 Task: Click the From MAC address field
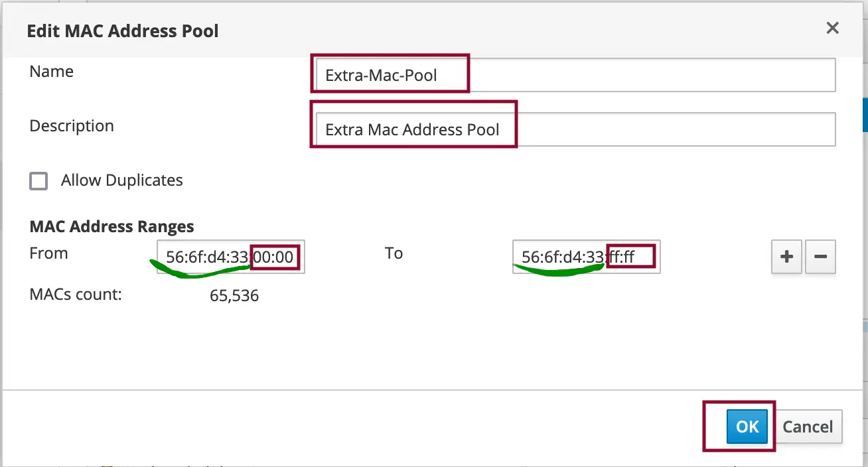pos(231,257)
